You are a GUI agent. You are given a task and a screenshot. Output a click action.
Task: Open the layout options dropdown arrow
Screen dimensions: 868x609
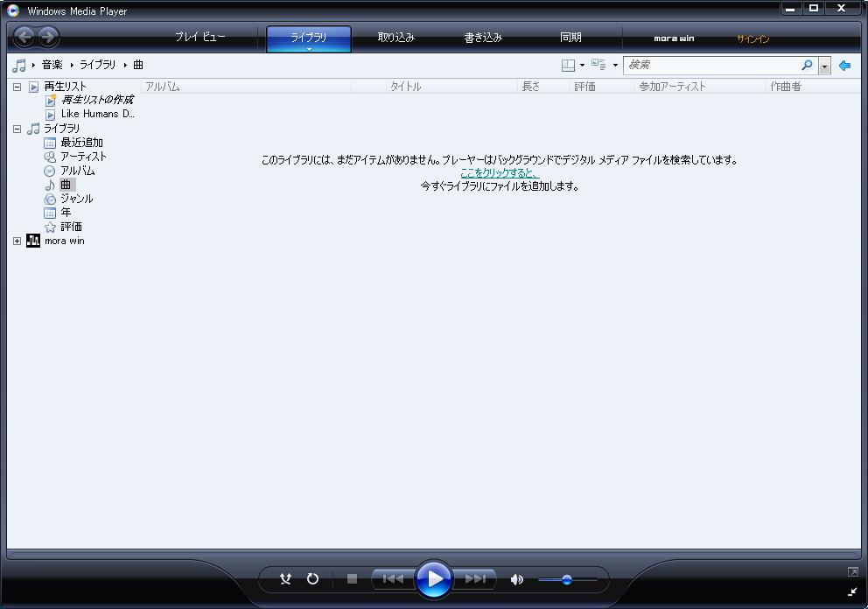coord(582,66)
